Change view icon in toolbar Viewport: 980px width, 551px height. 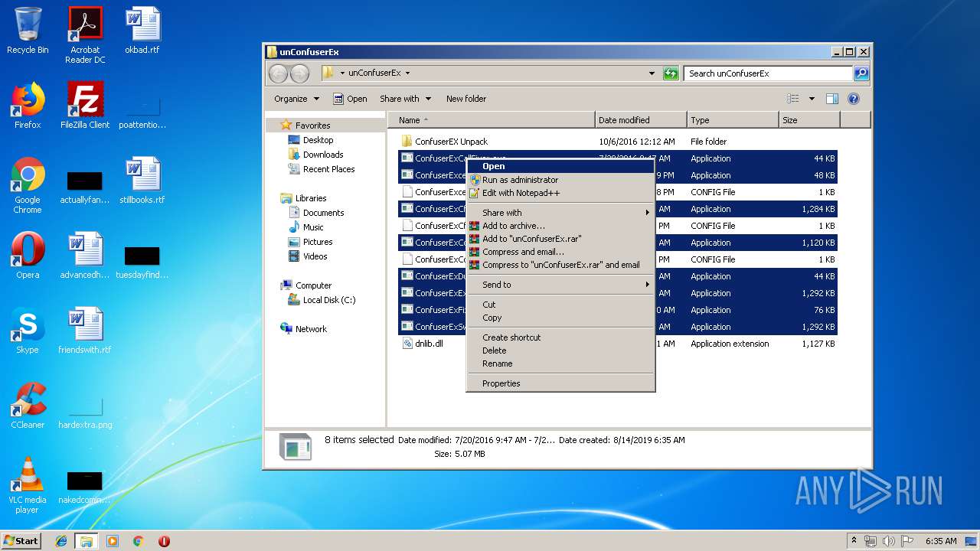point(793,99)
